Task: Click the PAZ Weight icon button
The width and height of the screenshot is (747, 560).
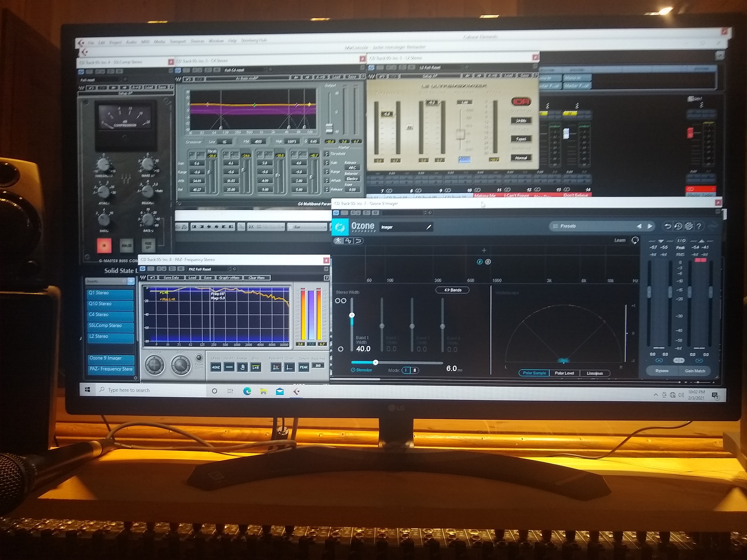Action: click(229, 367)
